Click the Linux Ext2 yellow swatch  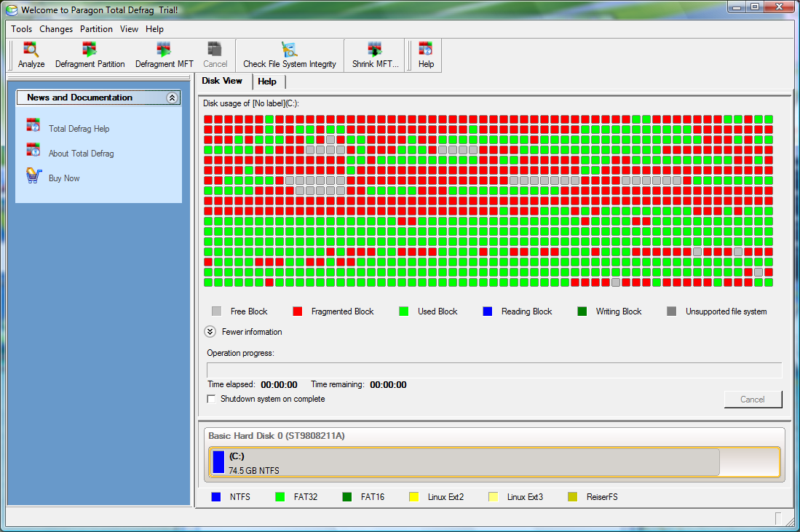click(413, 497)
